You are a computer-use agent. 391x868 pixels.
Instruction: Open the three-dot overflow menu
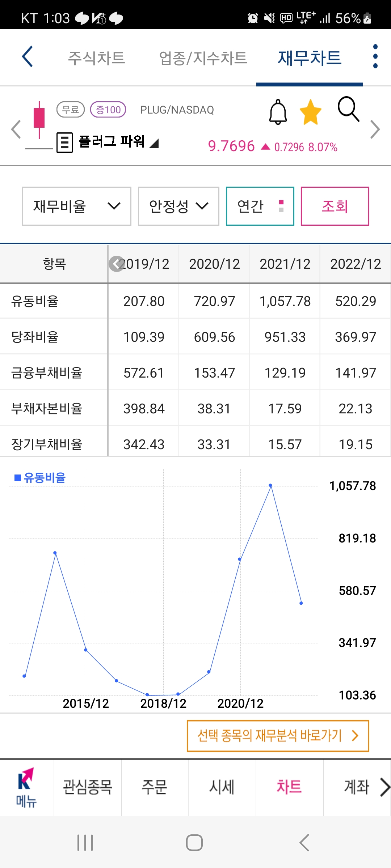[375, 56]
